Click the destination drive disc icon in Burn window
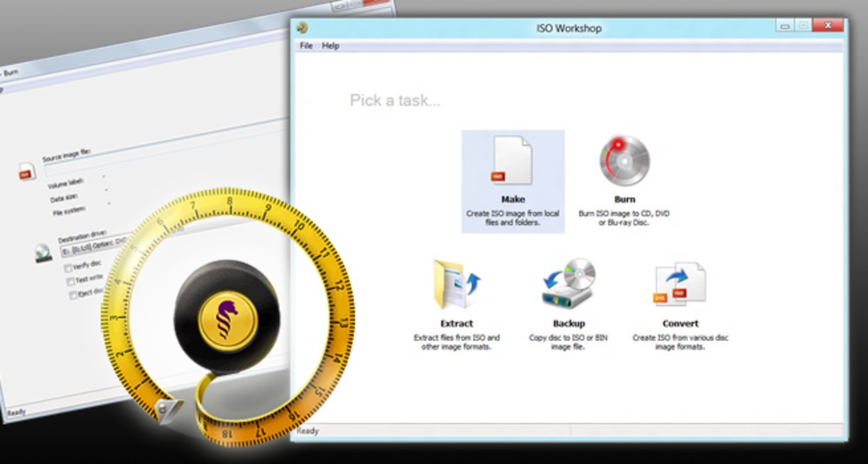The width and height of the screenshot is (868, 464). (43, 252)
